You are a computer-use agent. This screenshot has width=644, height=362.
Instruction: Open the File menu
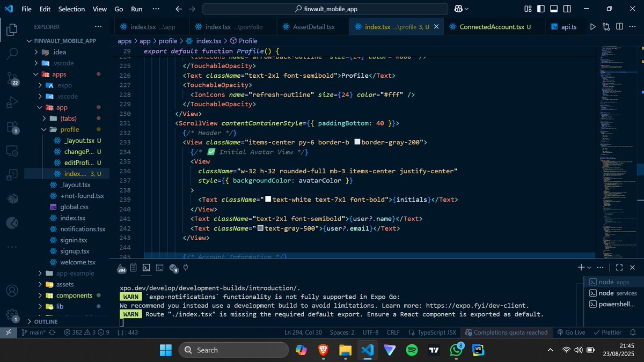26,9
